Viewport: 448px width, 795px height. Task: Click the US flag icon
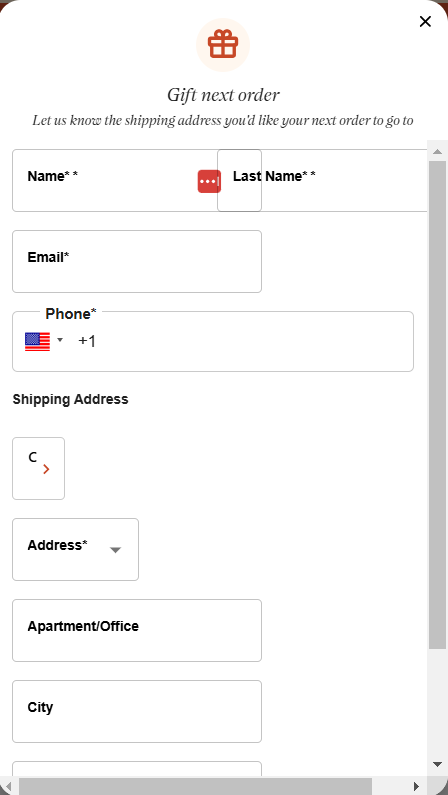tap(38, 342)
